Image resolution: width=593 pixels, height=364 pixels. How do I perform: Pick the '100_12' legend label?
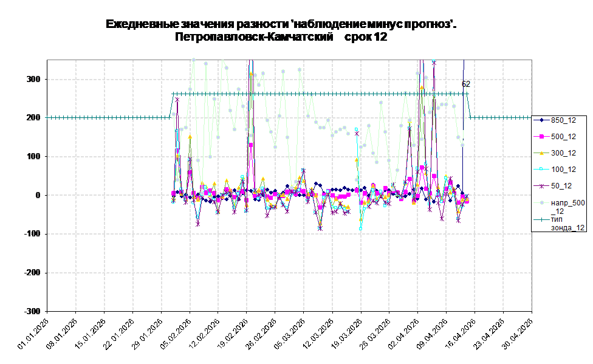click(x=563, y=169)
